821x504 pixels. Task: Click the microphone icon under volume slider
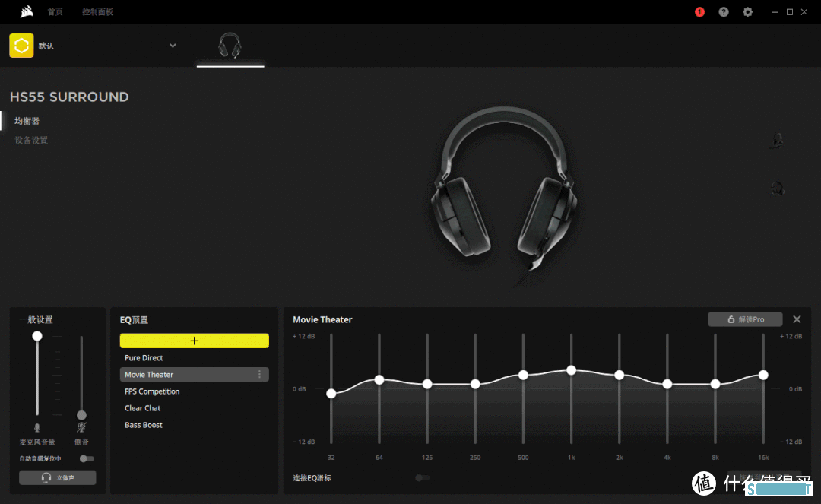tap(37, 428)
